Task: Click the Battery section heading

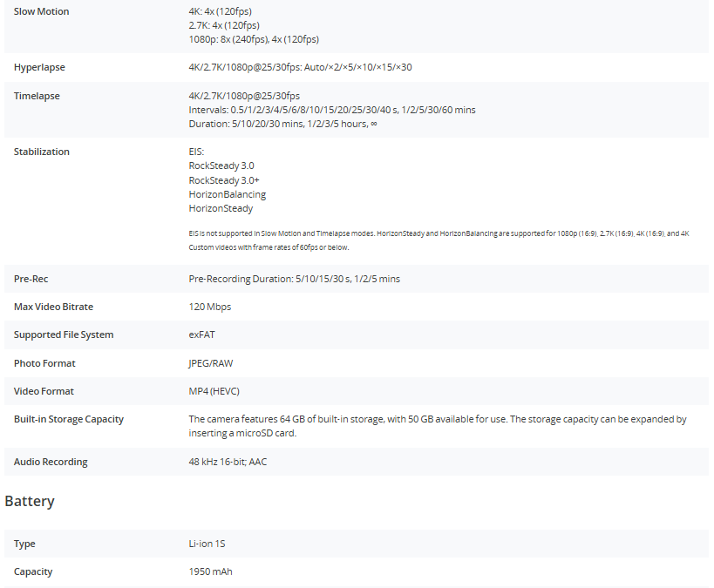Action: (30, 502)
